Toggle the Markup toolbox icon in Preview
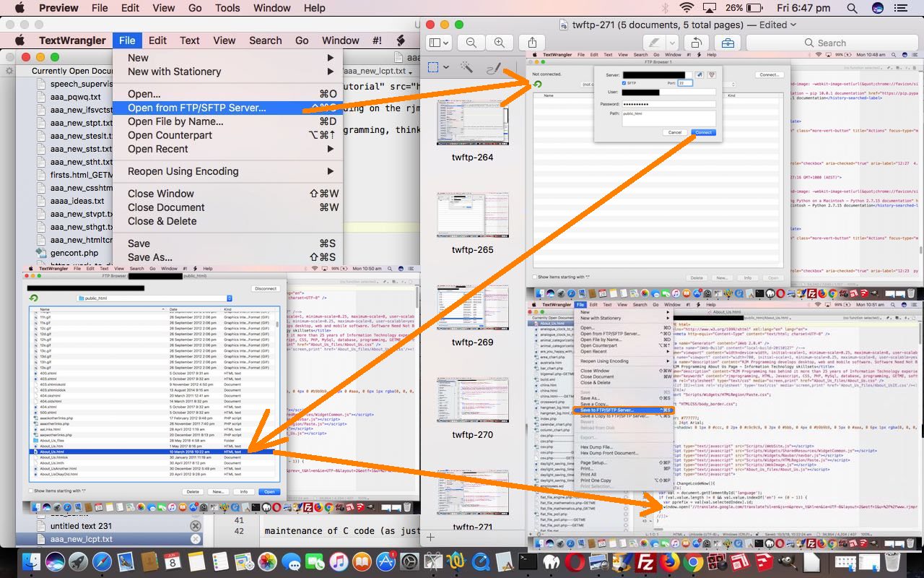Screen dimensions: 924x578 coord(727,43)
